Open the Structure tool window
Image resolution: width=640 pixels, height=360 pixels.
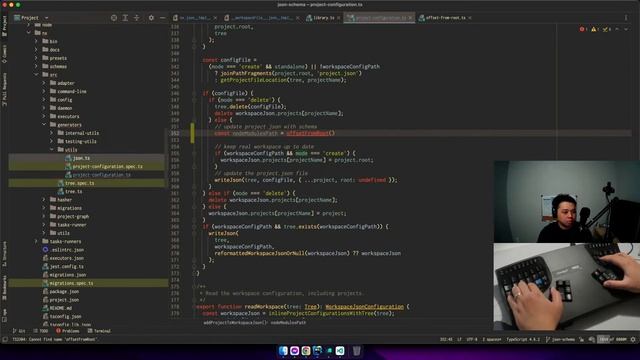[x=4, y=254]
